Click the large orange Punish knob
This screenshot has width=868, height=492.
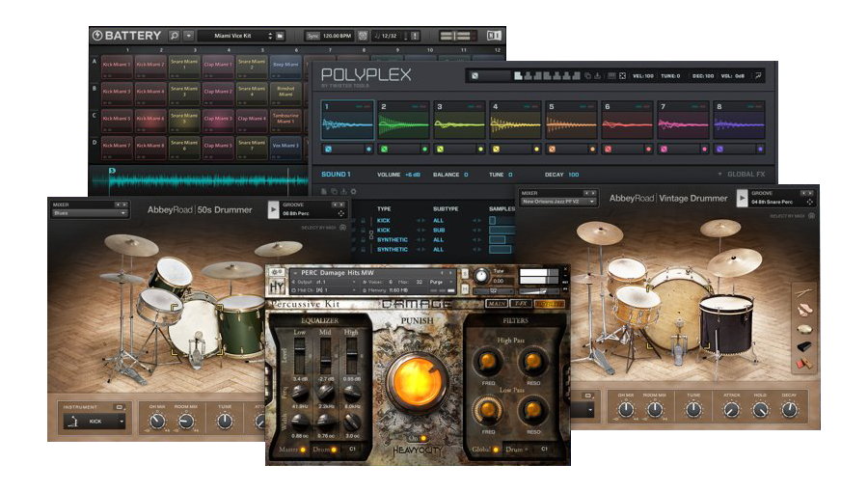pyautogui.click(x=418, y=381)
